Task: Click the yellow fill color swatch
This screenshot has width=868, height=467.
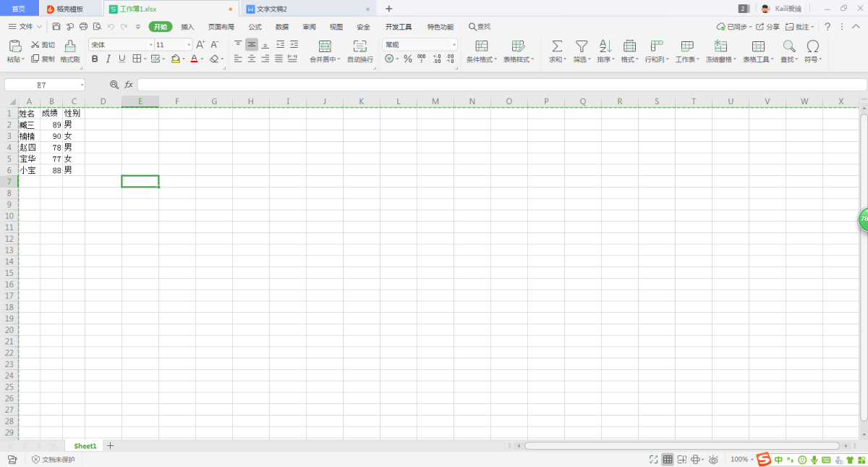Action: point(175,59)
